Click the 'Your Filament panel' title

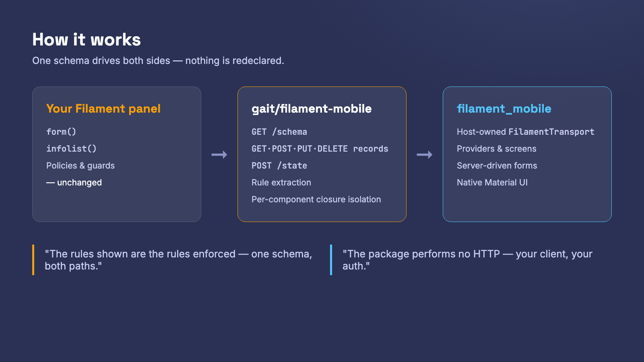[x=103, y=109]
